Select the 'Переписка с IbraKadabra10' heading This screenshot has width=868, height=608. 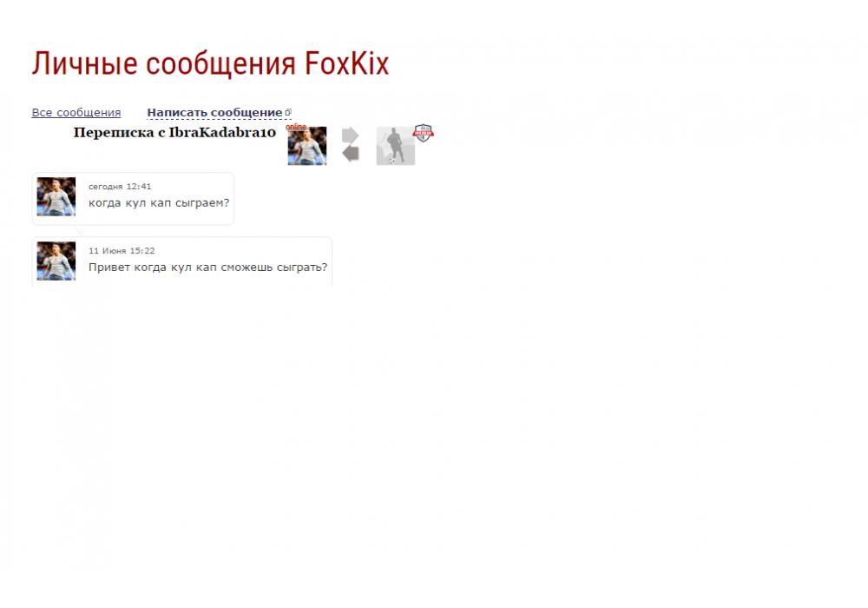point(174,132)
